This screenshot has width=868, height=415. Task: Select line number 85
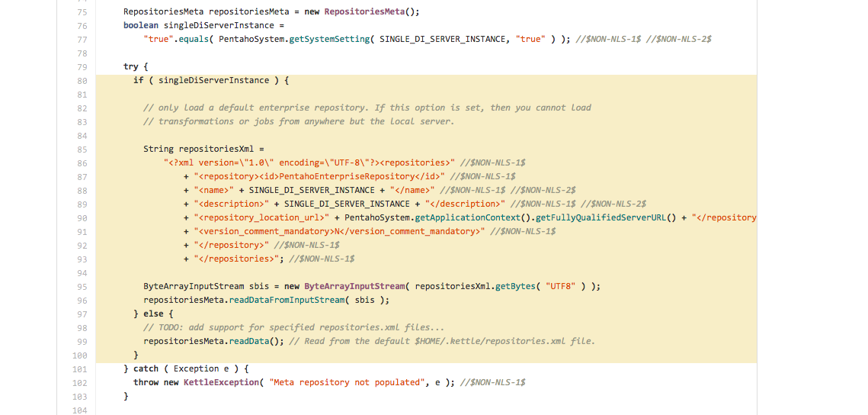pos(82,150)
